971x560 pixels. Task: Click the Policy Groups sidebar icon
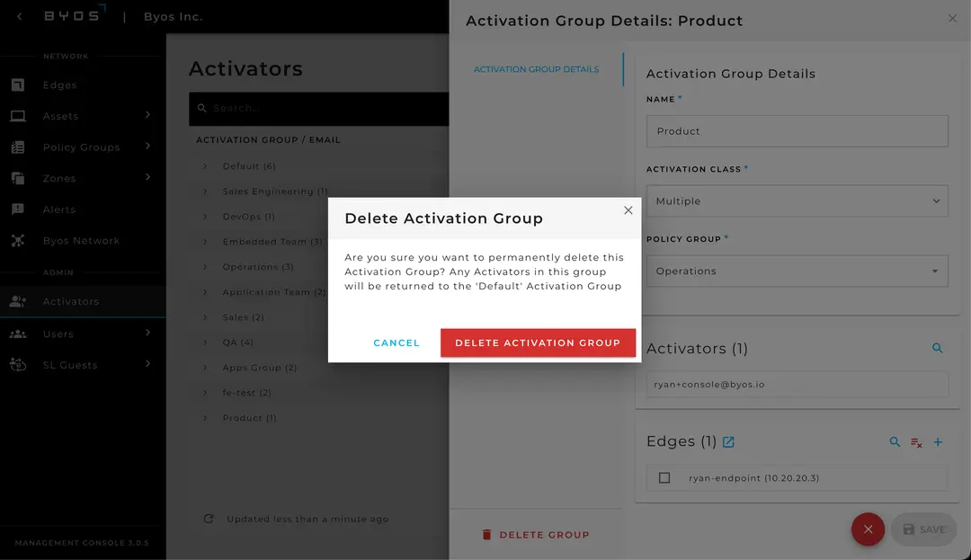coord(18,147)
